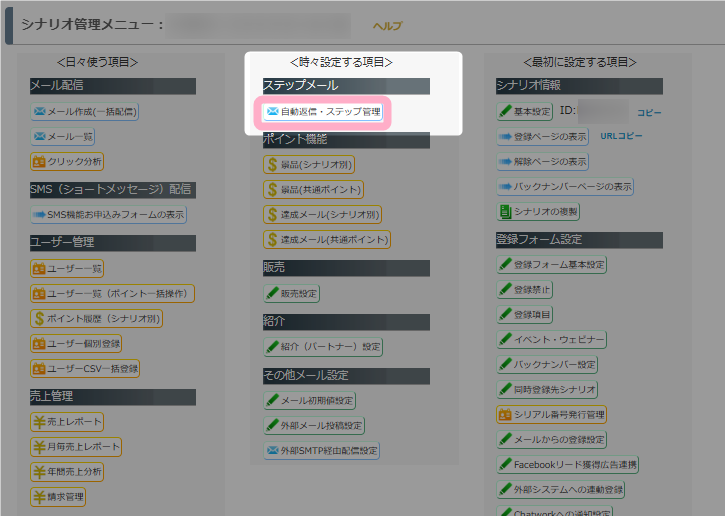Click the シナリオの複製 document icon

tap(506, 211)
